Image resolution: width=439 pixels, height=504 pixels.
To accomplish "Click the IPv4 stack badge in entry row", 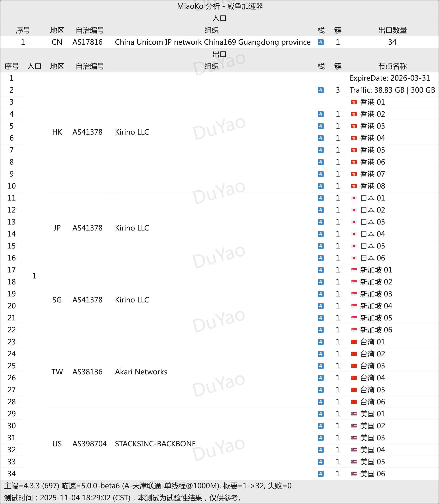I will pos(321,42).
